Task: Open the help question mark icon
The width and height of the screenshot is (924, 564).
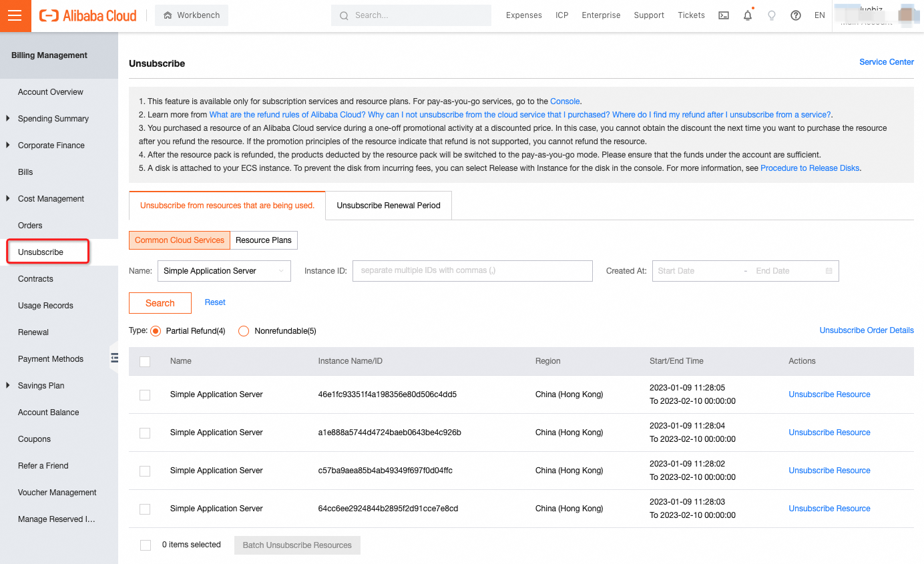Action: 796,15
